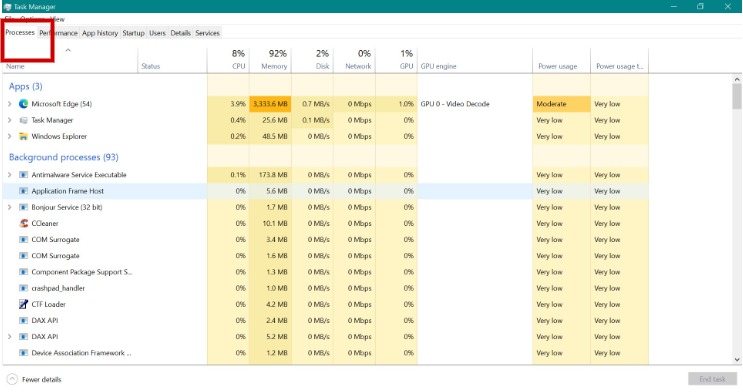The image size is (743, 392).
Task: Click the vertical scrollbar thumb
Action: (736, 97)
